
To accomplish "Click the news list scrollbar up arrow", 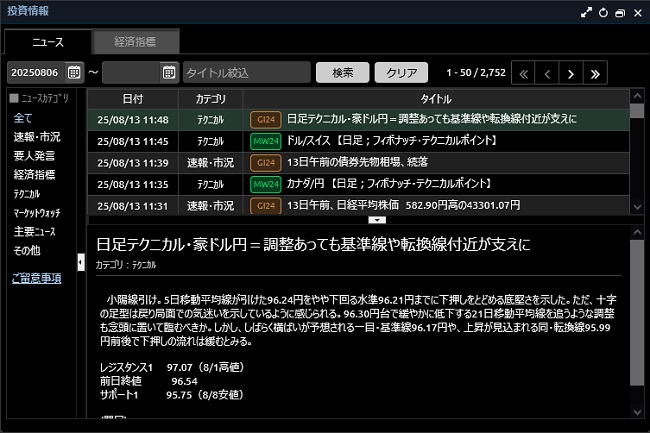I will tap(637, 96).
